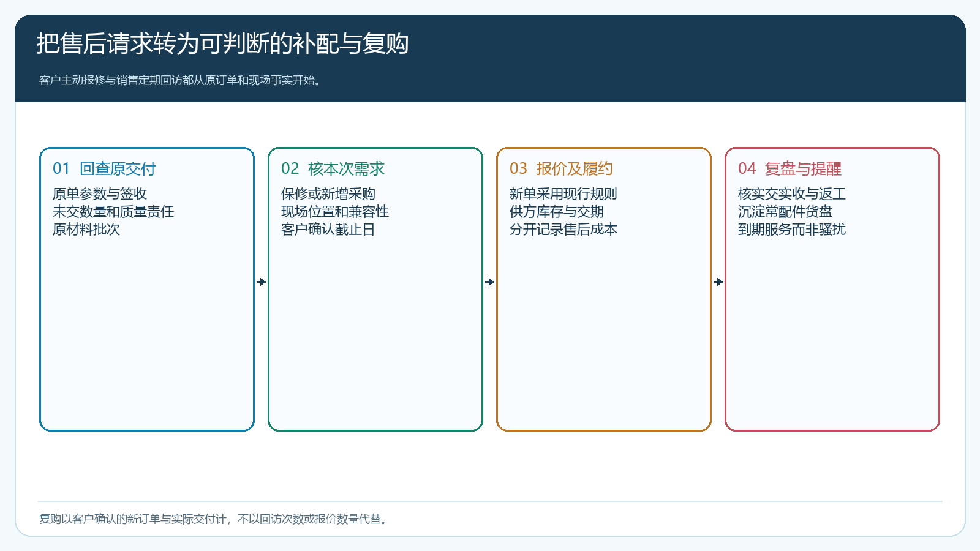Click the arrow between steps 03 and 04

point(718,282)
